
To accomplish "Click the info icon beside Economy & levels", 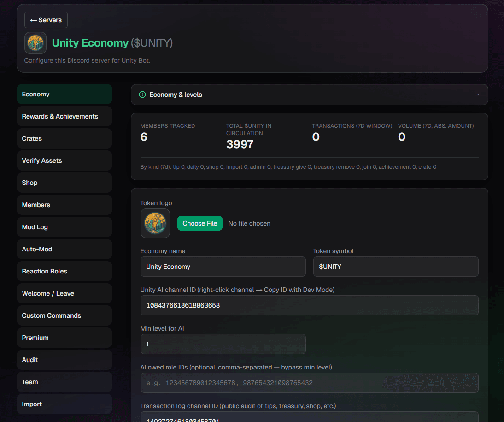I will [142, 95].
